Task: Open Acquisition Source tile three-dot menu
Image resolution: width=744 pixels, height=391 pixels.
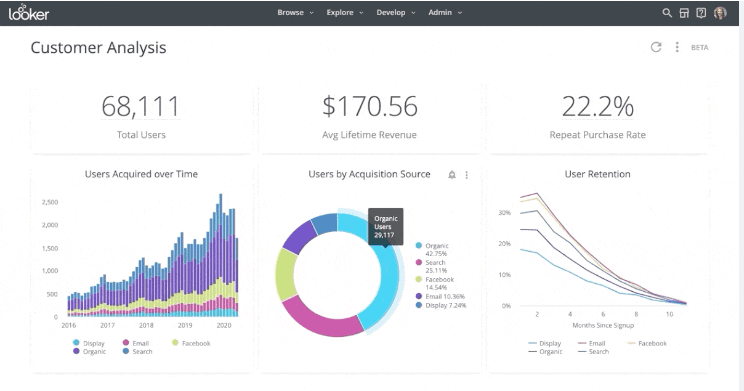Action: pyautogui.click(x=467, y=175)
